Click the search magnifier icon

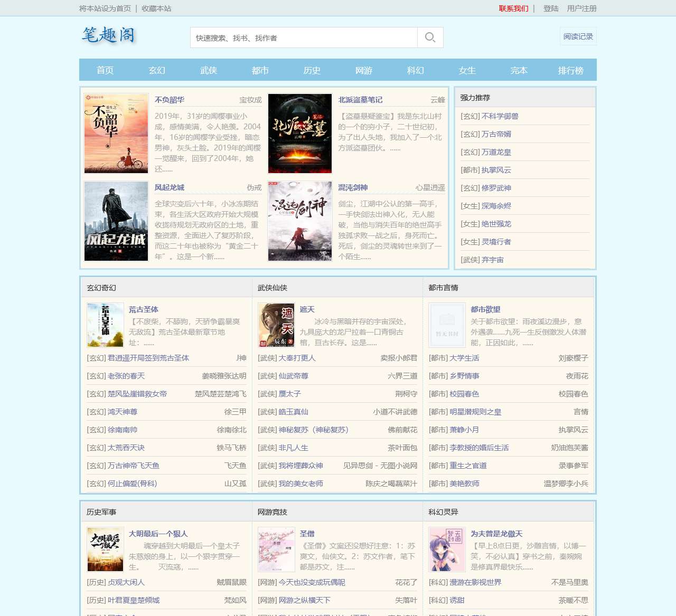click(429, 37)
